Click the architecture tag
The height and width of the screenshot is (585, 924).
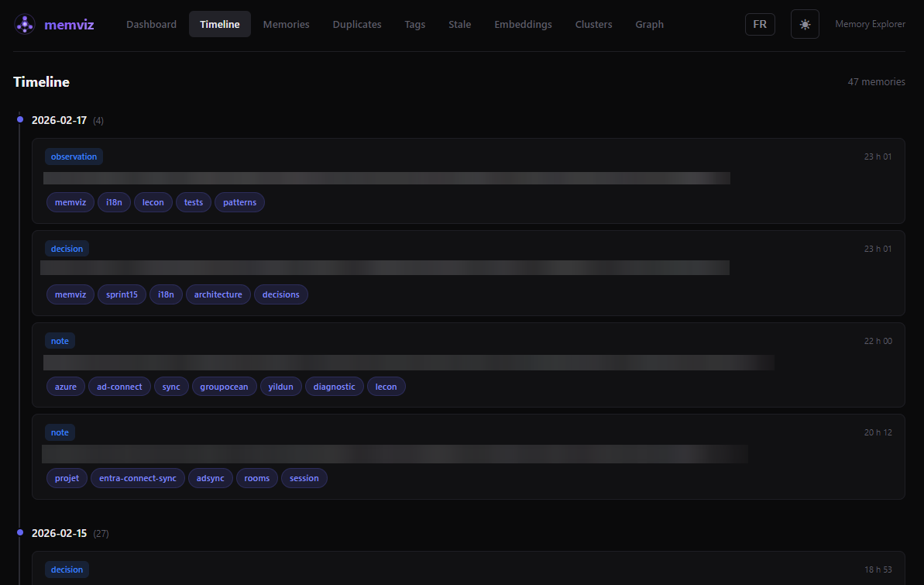click(218, 295)
